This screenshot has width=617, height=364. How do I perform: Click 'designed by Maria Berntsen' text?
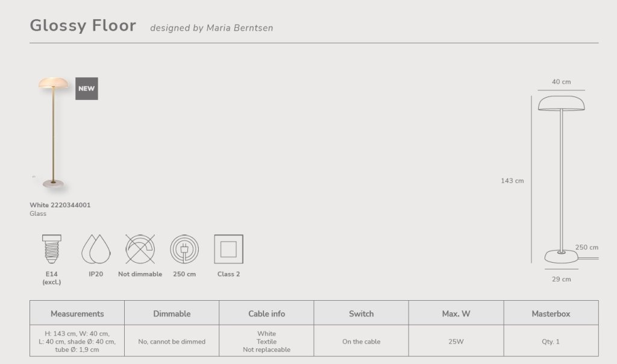pyautogui.click(x=211, y=28)
